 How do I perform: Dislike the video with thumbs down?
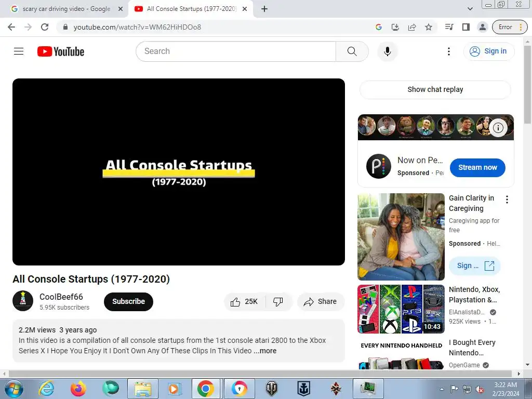tap(278, 302)
